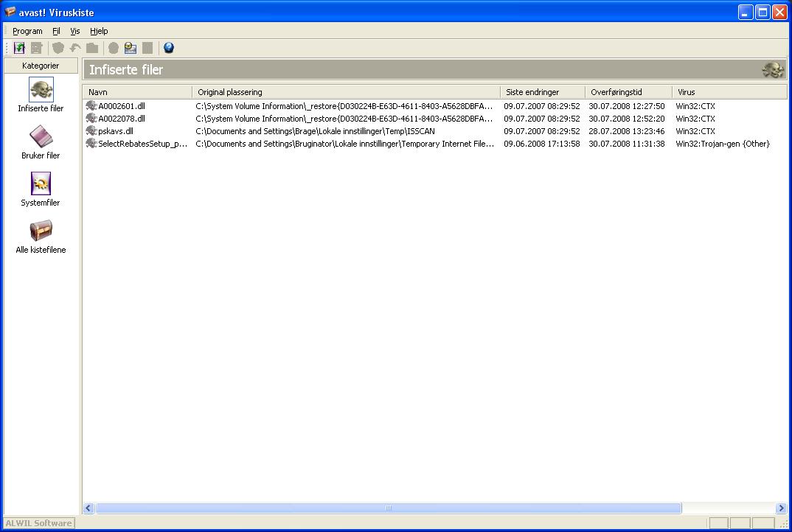Image resolution: width=792 pixels, height=532 pixels.
Task: Open the Fil menu
Action: coord(56,31)
